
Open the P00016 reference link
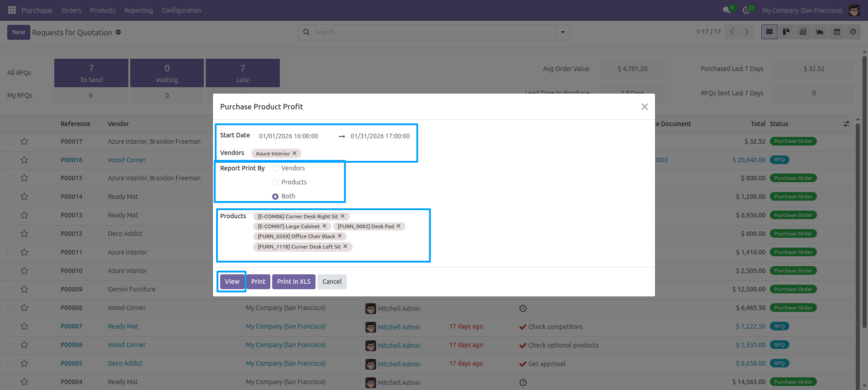[x=71, y=160]
